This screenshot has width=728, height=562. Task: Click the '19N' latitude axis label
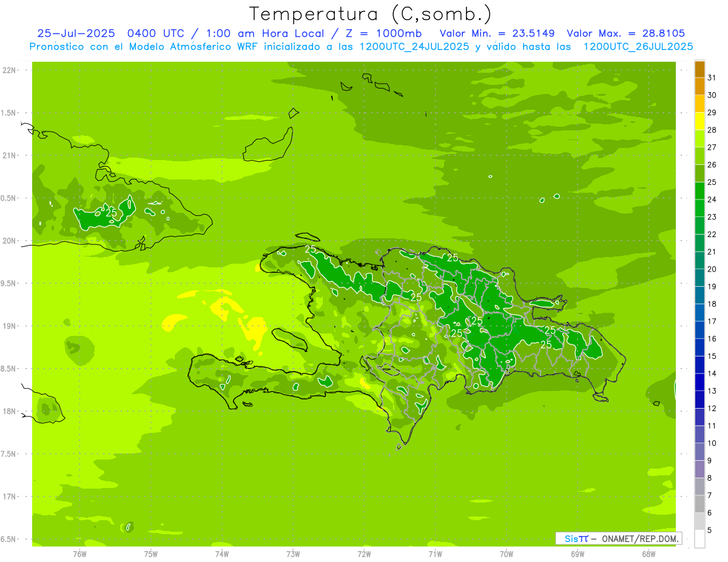9,326
